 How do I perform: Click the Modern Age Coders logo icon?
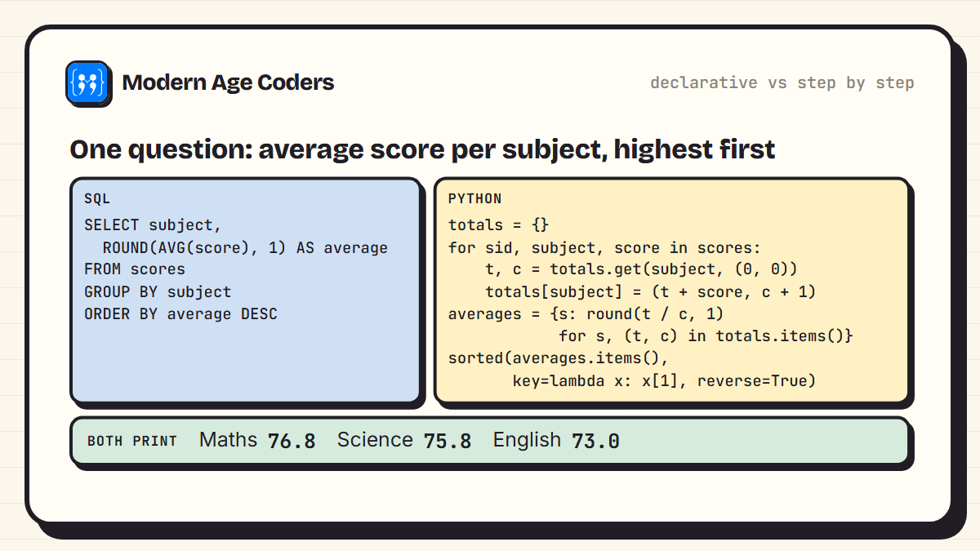pos(87,82)
